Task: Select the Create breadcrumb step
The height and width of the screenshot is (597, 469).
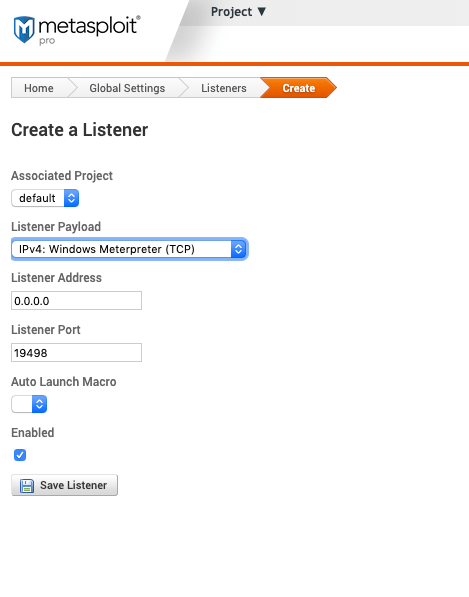Action: tap(298, 88)
